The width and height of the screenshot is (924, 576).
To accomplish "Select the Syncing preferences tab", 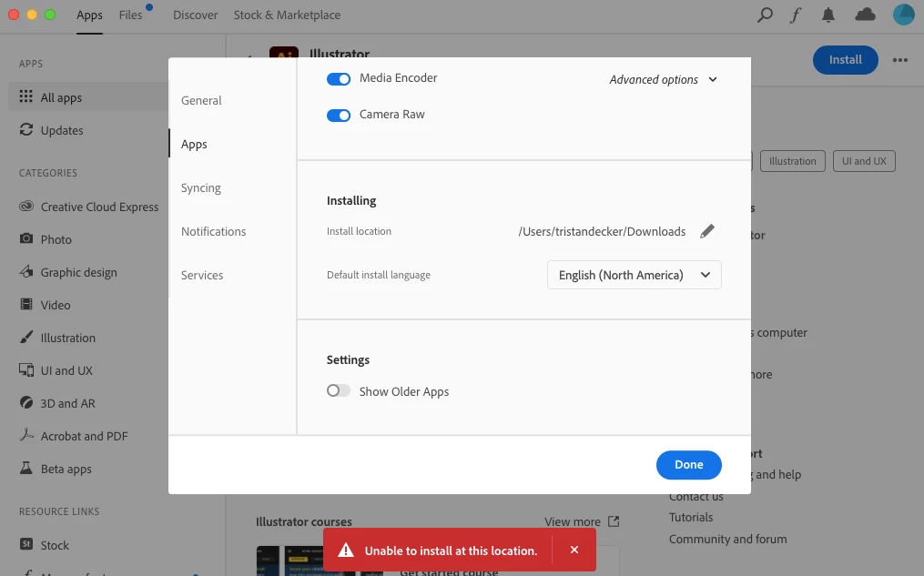I will click(x=201, y=187).
